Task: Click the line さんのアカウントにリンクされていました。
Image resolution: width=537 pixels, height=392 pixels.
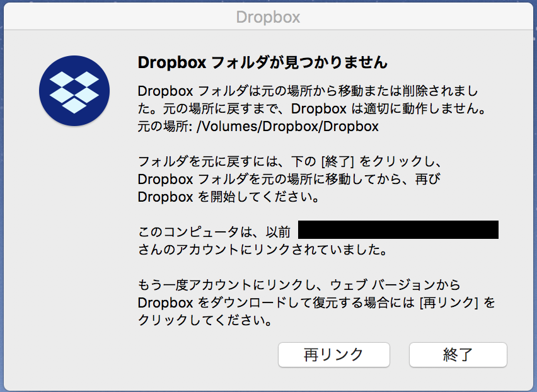Action: (x=263, y=249)
